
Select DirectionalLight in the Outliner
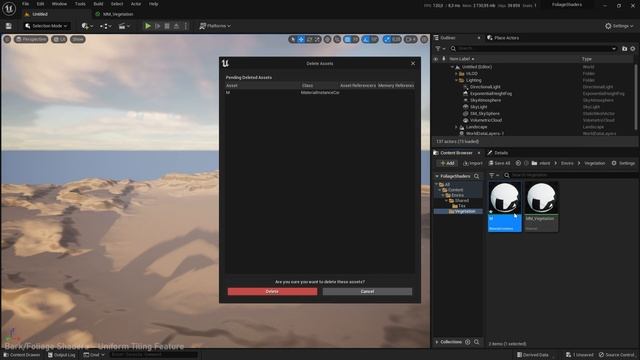tap(485, 87)
